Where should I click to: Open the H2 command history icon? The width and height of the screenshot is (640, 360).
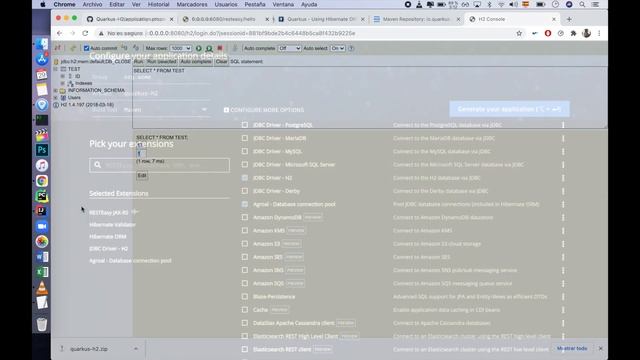tap(235, 48)
